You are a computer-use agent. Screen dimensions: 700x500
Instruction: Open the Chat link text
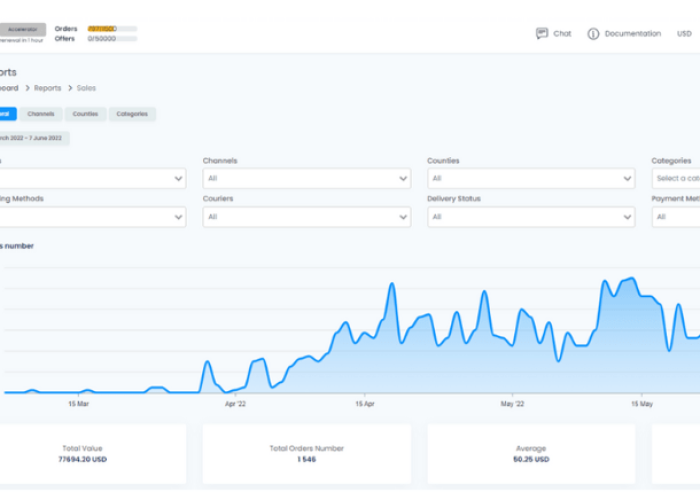click(562, 33)
